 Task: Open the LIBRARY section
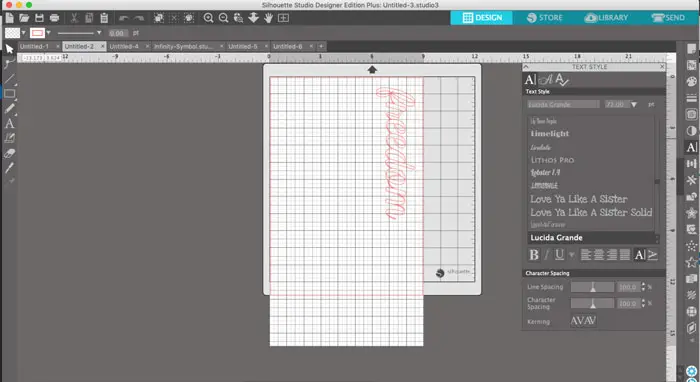tap(606, 18)
